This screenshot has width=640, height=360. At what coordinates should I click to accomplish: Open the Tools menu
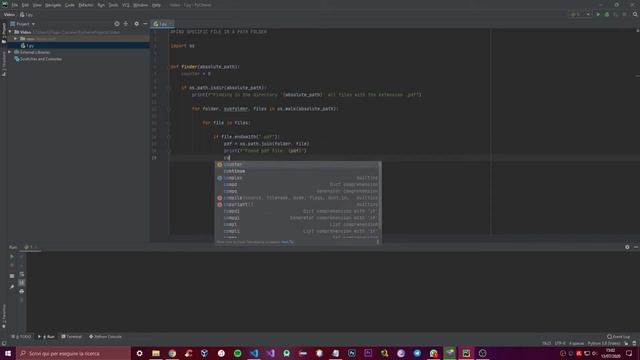tap(113, 5)
